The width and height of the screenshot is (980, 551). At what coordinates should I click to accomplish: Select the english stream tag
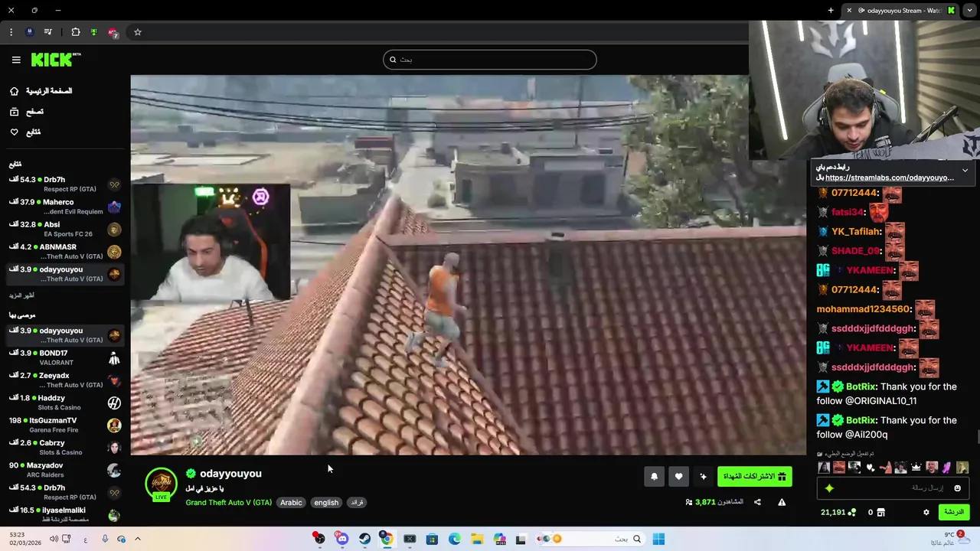[x=326, y=503]
